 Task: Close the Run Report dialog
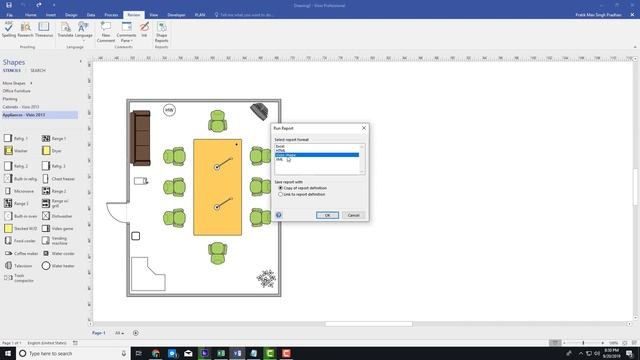point(364,128)
